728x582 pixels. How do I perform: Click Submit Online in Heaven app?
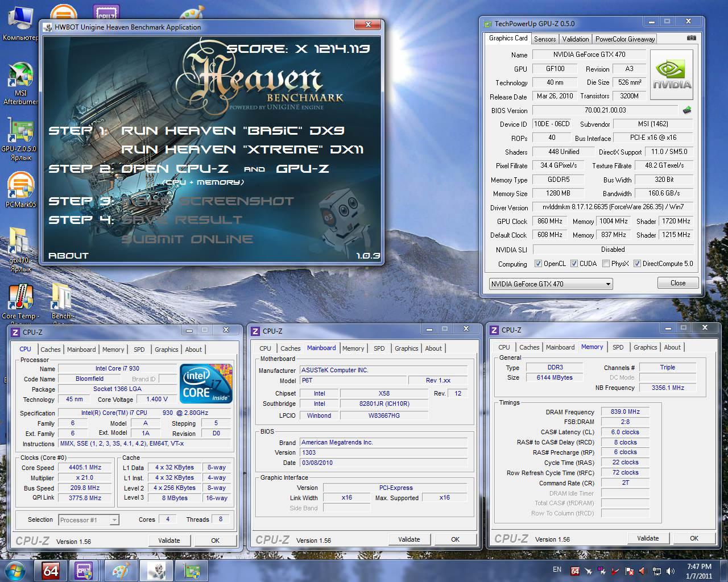coord(187,239)
